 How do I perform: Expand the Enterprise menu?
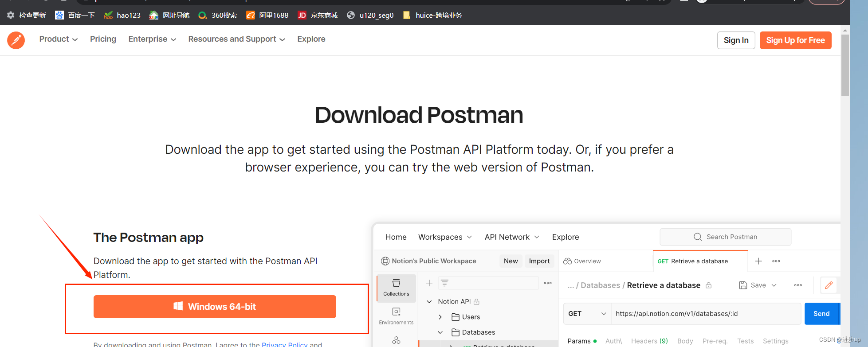(x=152, y=39)
